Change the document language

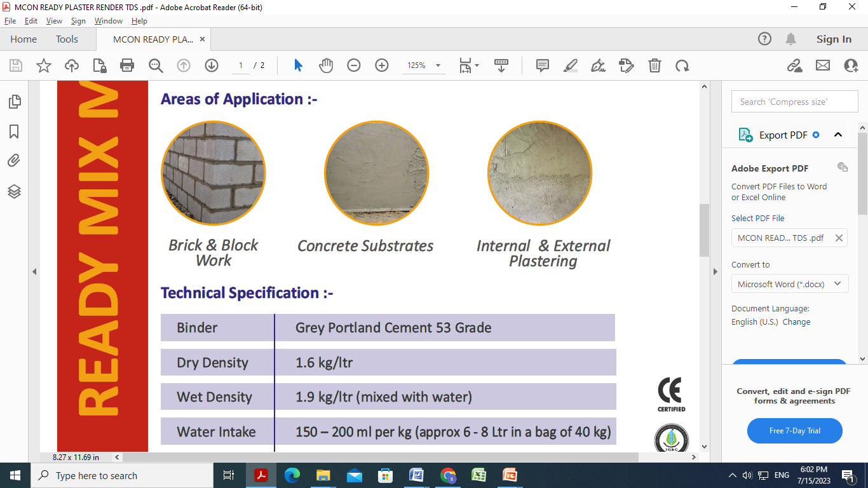796,322
